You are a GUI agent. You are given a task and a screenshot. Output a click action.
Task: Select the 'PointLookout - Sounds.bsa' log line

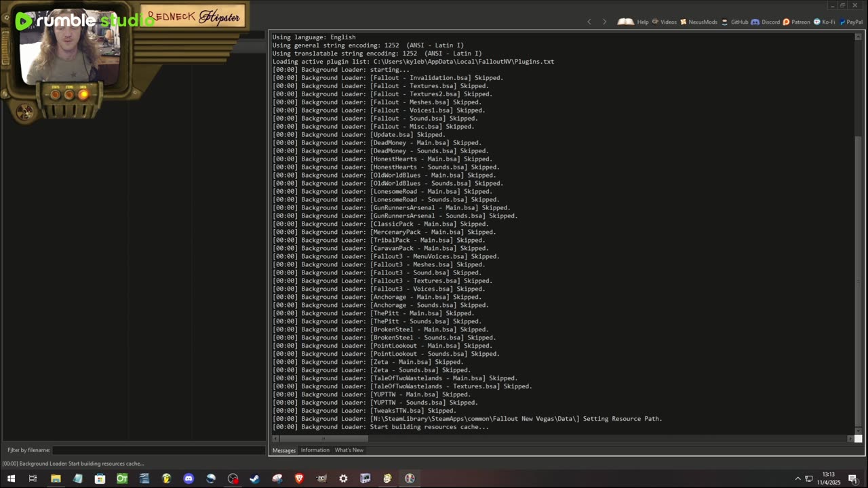tap(386, 354)
